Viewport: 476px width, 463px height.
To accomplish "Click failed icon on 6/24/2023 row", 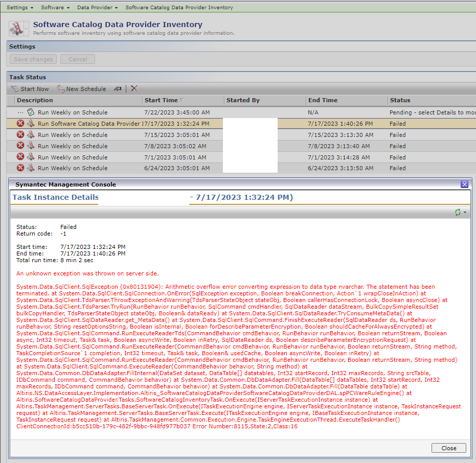I will 20,168.
